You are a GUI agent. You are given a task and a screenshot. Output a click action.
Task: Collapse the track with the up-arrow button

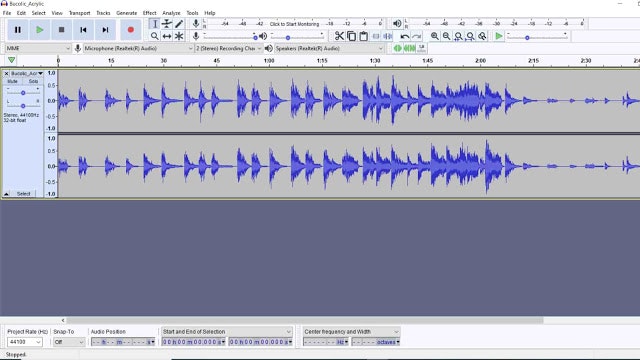click(x=6, y=194)
